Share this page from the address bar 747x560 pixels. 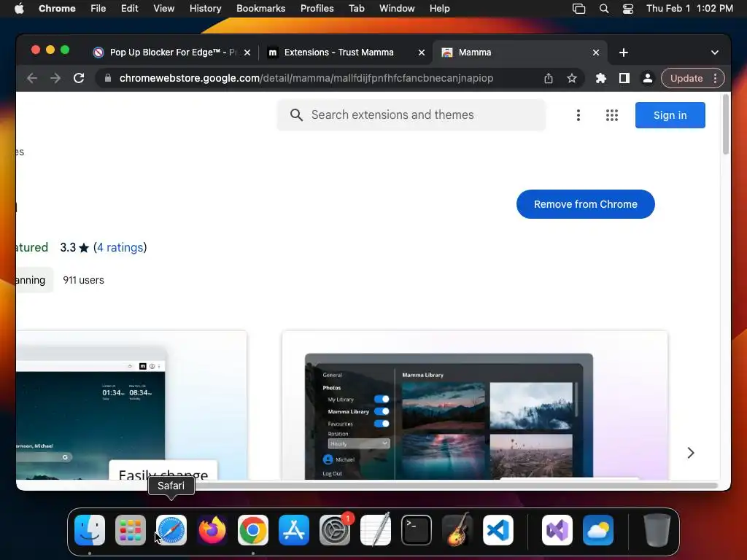pos(549,78)
